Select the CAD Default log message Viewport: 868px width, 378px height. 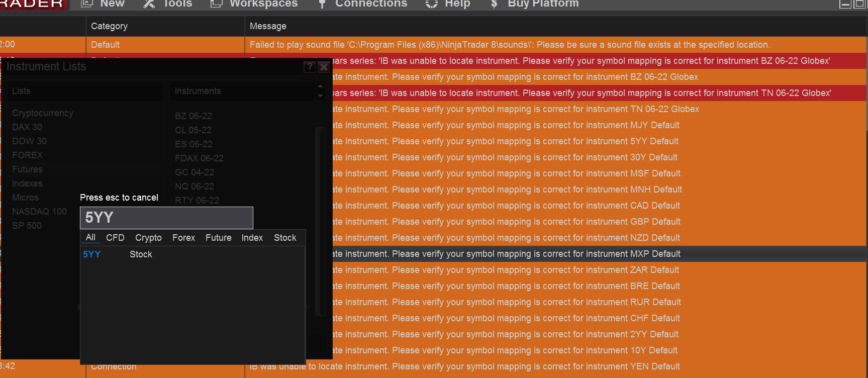click(x=599, y=206)
